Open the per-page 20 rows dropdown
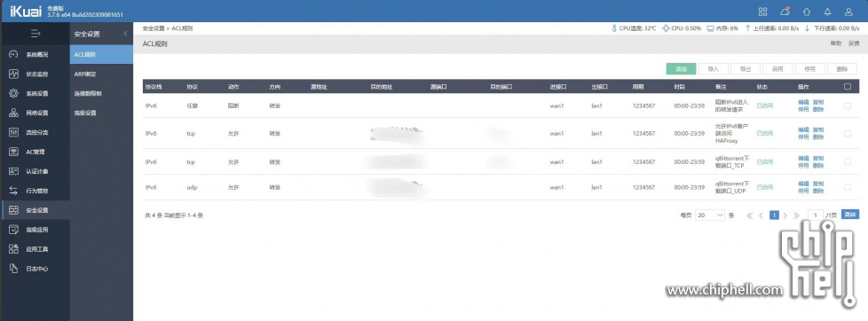Viewport: 868px width, 321px height. (x=710, y=215)
